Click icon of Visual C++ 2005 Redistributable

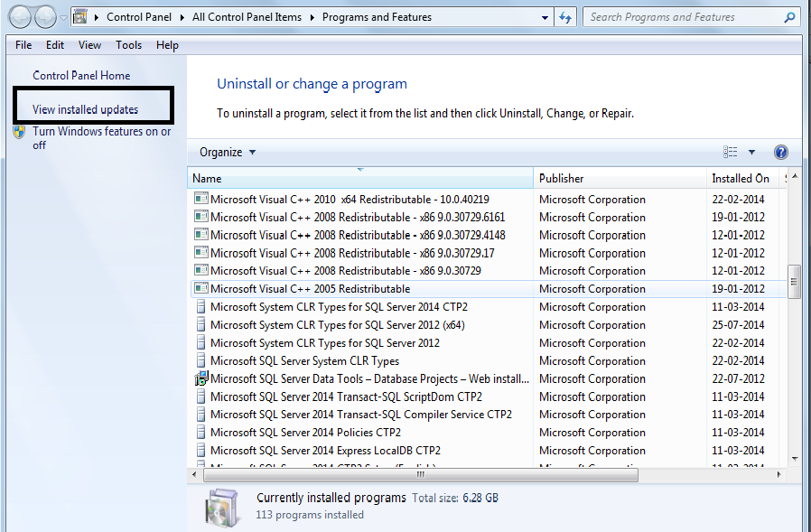200,288
